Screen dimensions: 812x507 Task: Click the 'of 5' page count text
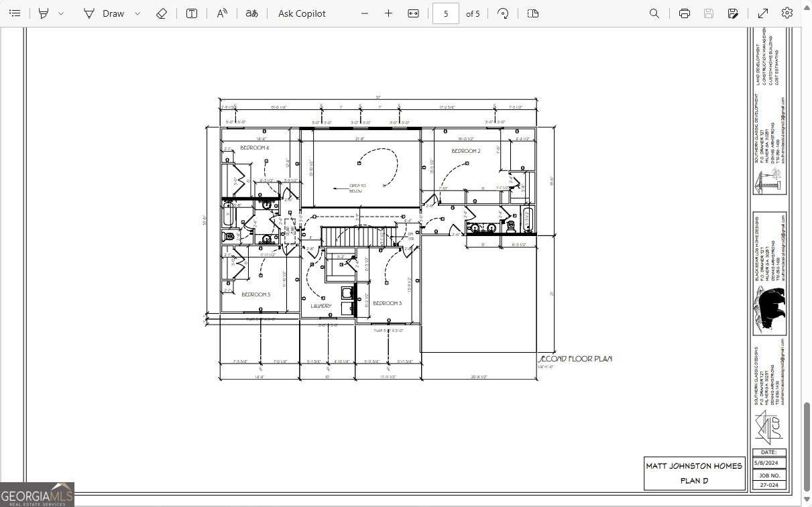point(473,13)
